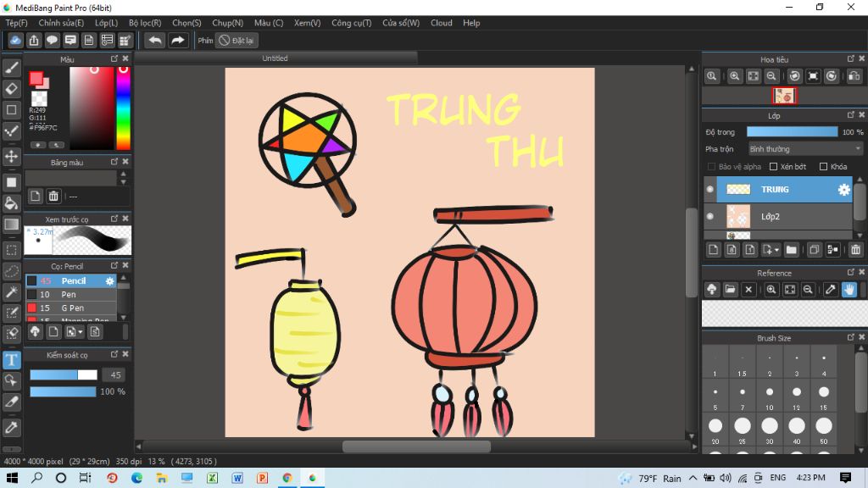Click the rainbow hue bar

[124, 108]
